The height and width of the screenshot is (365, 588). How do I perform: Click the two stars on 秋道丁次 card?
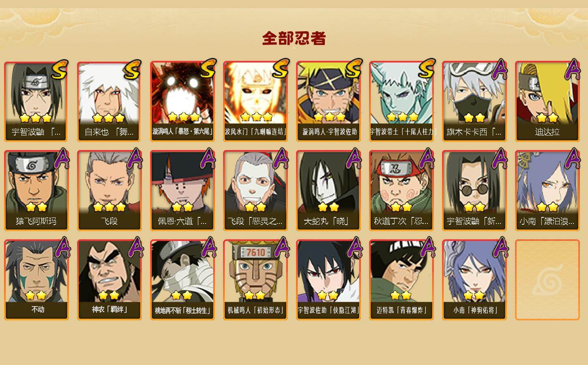click(x=401, y=207)
